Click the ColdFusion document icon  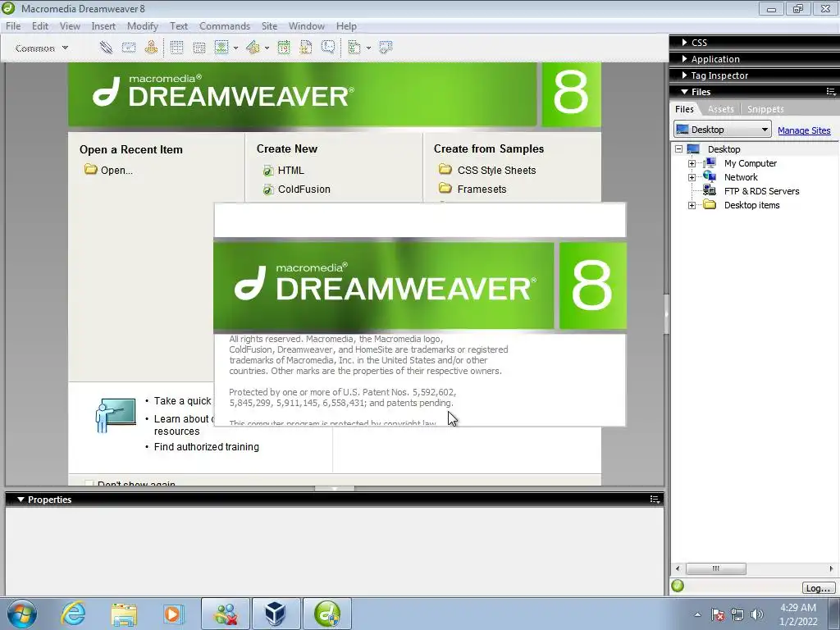[x=268, y=189]
